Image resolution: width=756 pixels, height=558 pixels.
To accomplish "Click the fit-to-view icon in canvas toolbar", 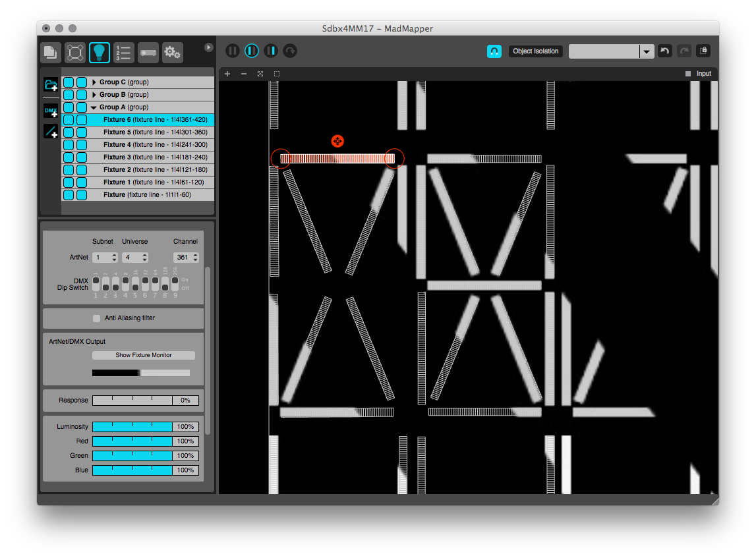I will (x=260, y=74).
